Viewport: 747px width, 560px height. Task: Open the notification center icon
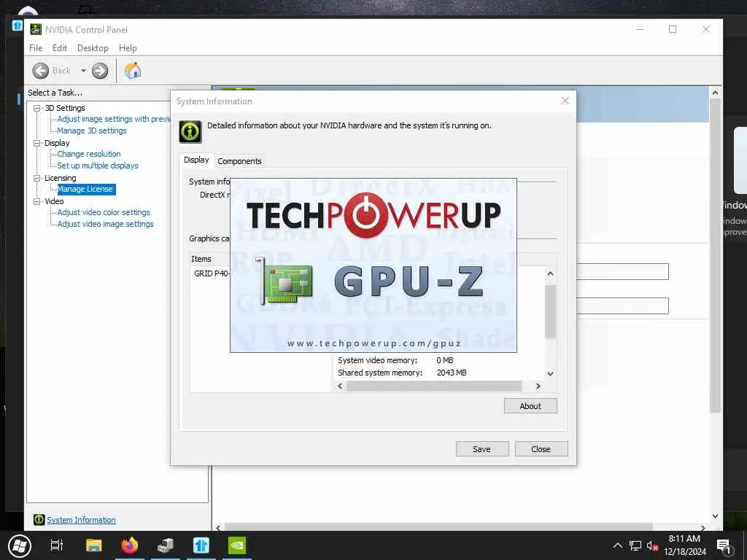click(724, 547)
